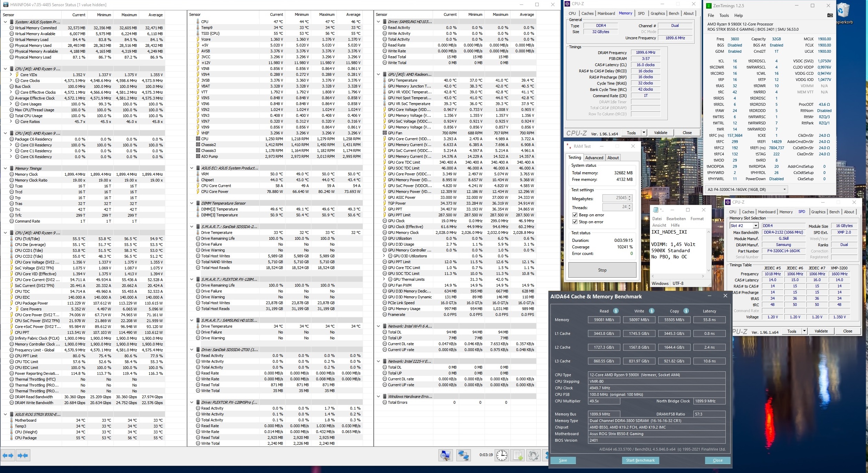Increase the Megabytes spinner value in RAM Test

tap(629, 196)
